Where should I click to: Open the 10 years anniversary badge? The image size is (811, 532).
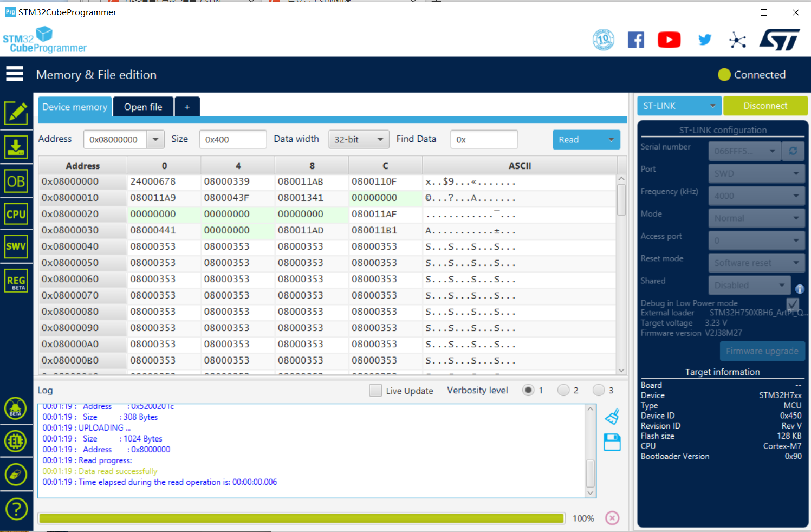(x=604, y=40)
